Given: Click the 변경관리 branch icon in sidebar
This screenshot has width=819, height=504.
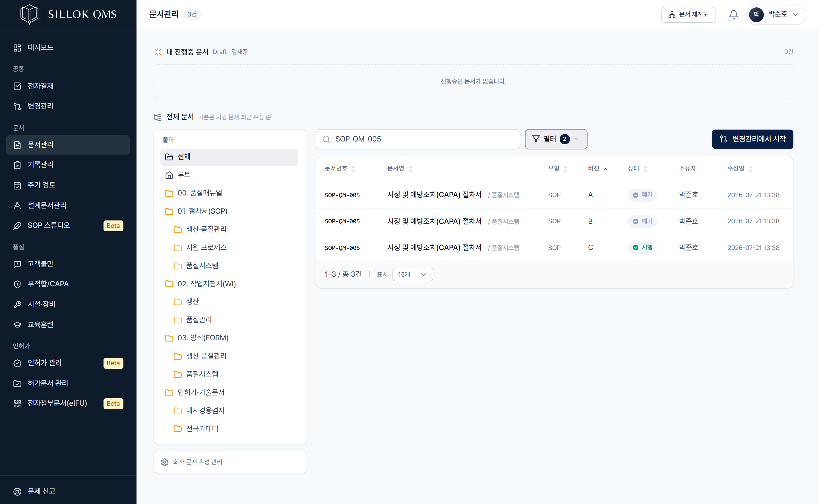Looking at the screenshot, I should click(17, 106).
